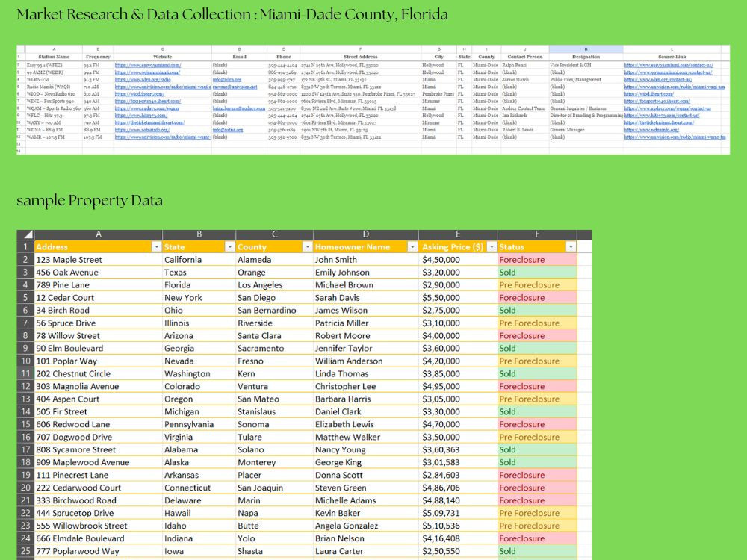This screenshot has height=560, width=747.
Task: Select the 'Ralph Renzi' contact person cell
Action: coord(525,65)
